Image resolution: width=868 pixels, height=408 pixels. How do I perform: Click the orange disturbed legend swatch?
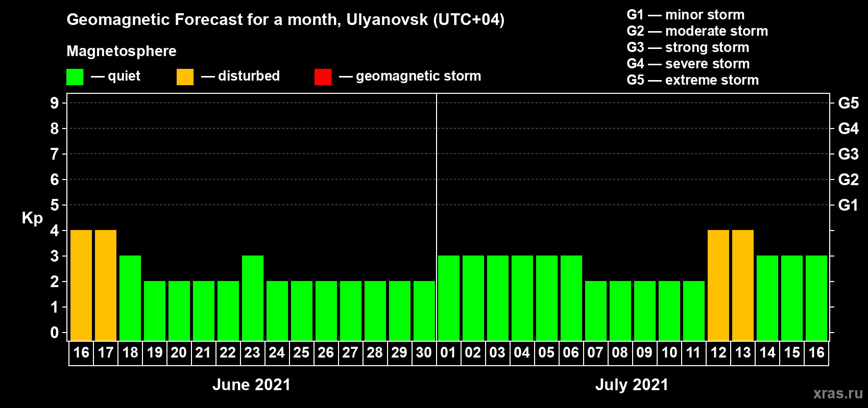coord(185,77)
